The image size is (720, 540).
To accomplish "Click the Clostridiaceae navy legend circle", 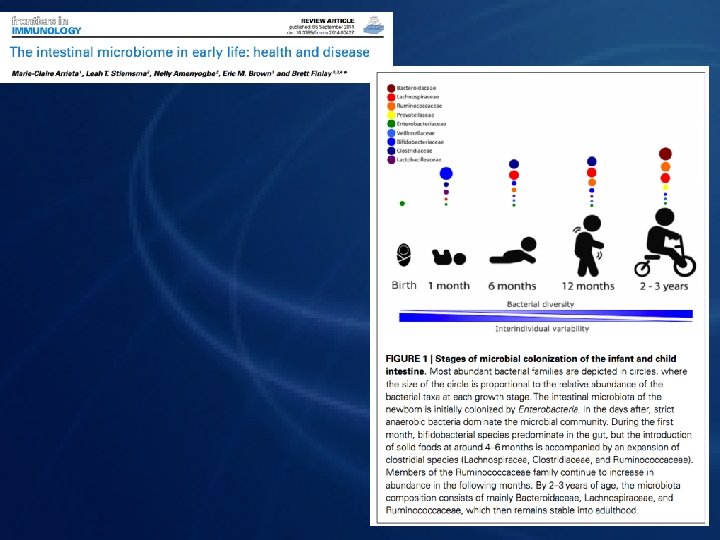I will point(391,151).
